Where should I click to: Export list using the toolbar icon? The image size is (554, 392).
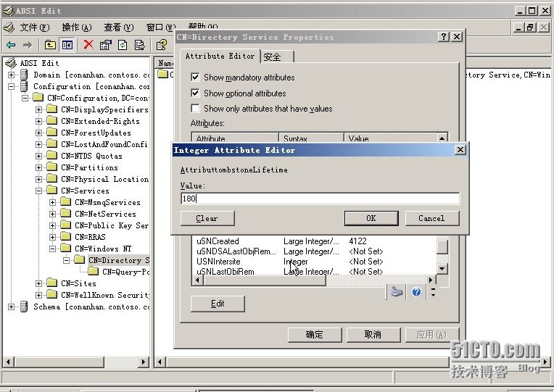pyautogui.click(x=139, y=45)
